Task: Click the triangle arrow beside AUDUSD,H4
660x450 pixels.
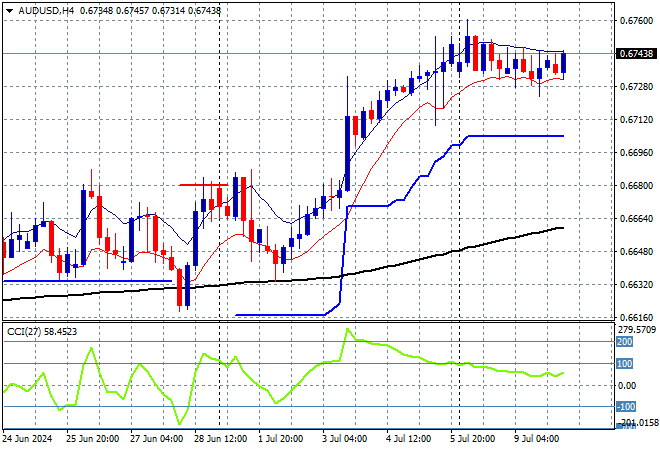Action: click(x=9, y=10)
